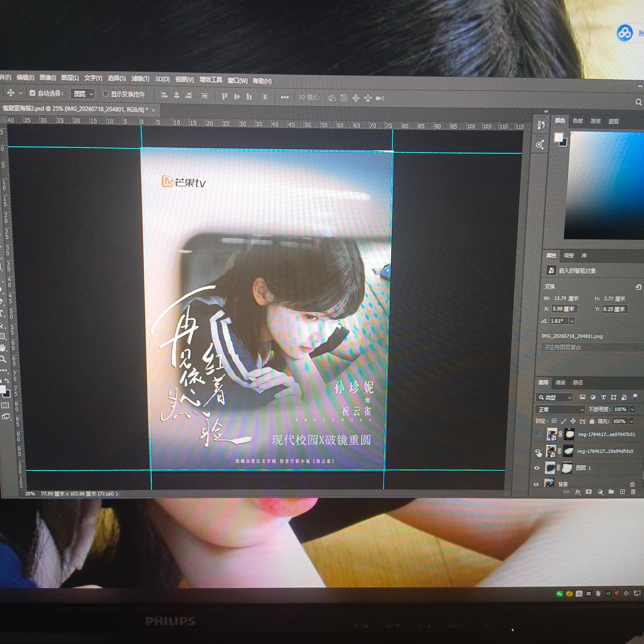Viewport: 644px width, 644px height.
Task: Open the 图层 auto-select target dropdown
Action: (83, 94)
